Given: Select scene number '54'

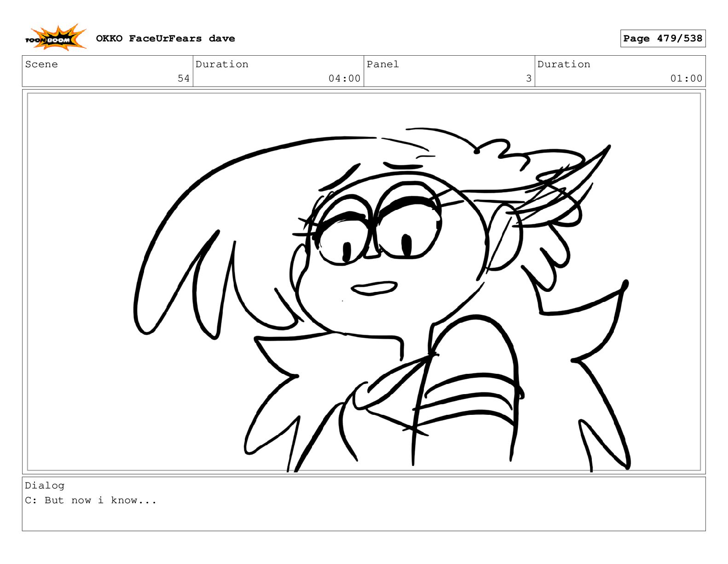Looking at the screenshot, I should pos(184,78).
